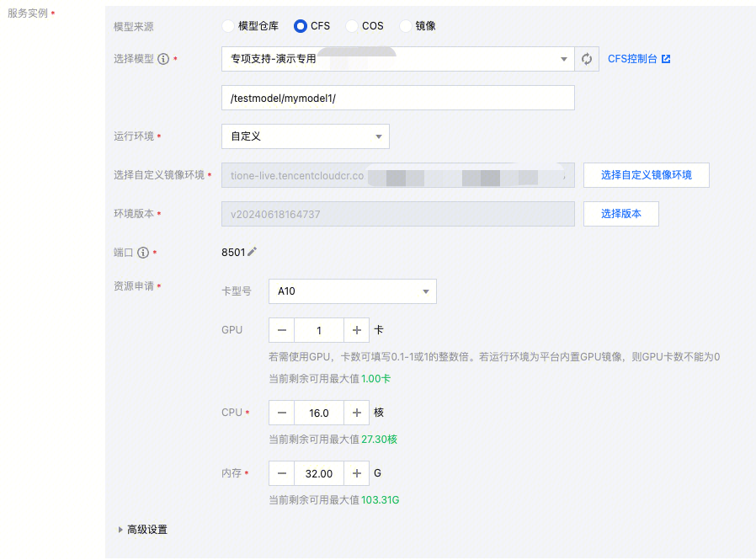Click the green 103.31G remaining value
Image resolution: width=756 pixels, height=560 pixels.
380,500
